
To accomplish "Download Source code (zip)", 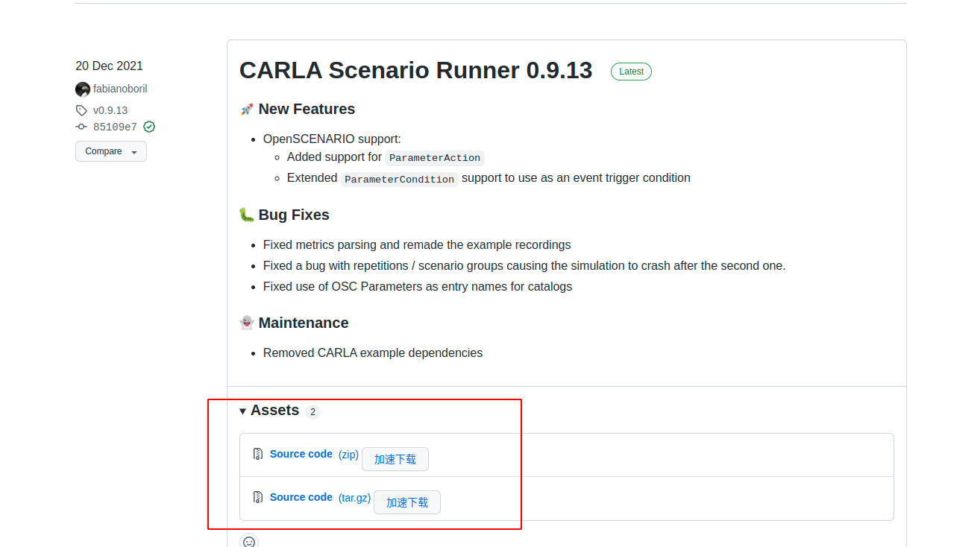I will coord(301,453).
